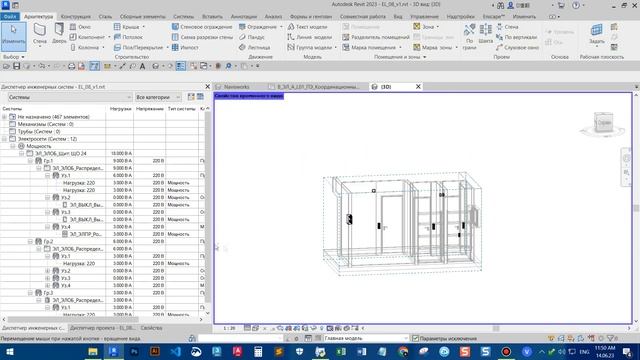Screen dimensions: 640x360
Task: Click the Напряжение column header
Action: click(149, 109)
